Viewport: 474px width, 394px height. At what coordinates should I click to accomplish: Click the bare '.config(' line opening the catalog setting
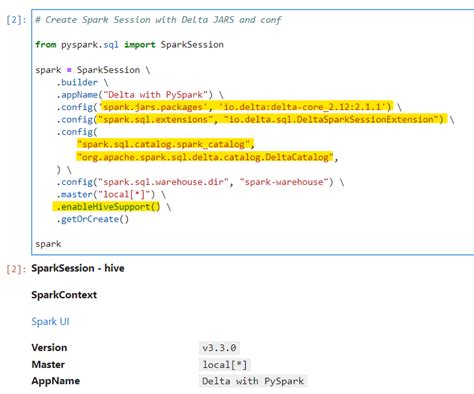(77, 132)
